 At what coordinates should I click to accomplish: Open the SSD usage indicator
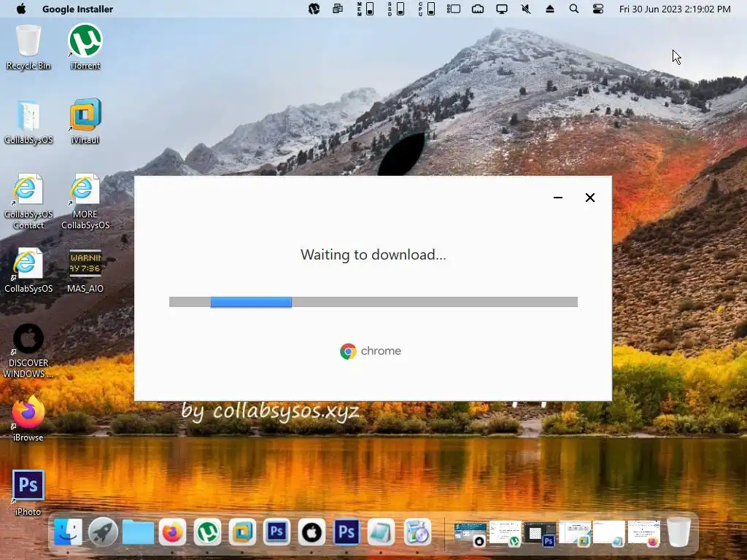coord(396,9)
